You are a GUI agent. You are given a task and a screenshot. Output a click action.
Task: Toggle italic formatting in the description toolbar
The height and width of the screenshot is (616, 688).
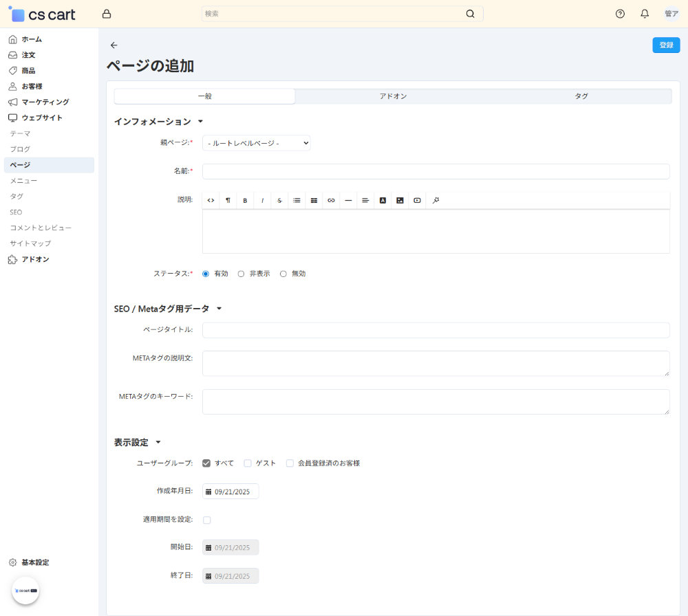[x=262, y=200]
